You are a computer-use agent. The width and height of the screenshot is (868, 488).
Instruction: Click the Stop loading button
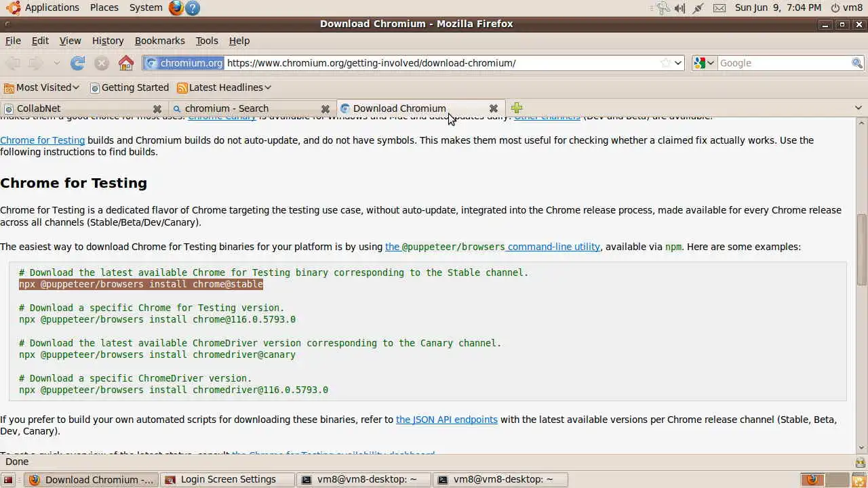point(102,63)
